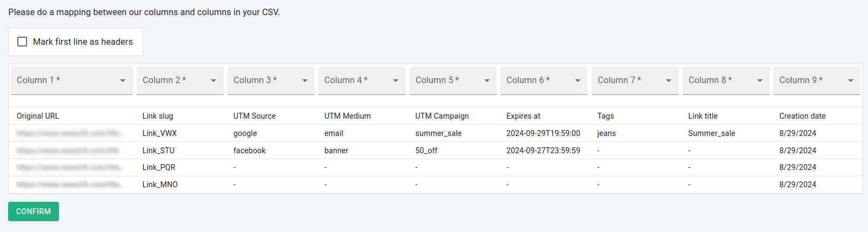The width and height of the screenshot is (868, 232).
Task: Open the Column 7 dropdown
Action: [635, 80]
